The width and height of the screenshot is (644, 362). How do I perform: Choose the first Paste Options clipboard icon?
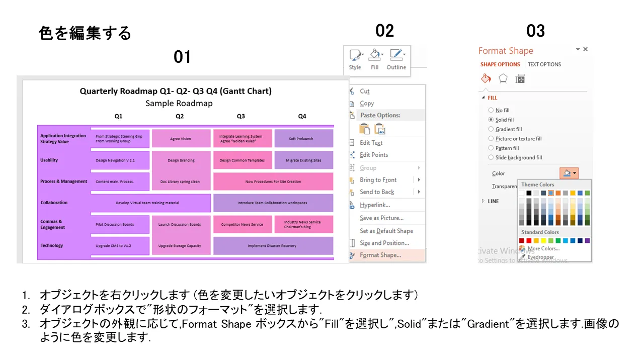pos(365,129)
